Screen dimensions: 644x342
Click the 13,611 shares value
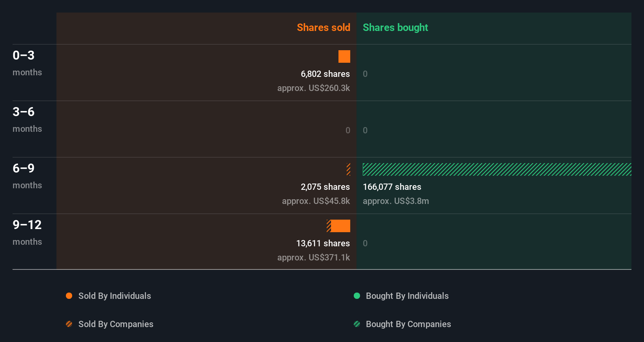(323, 244)
